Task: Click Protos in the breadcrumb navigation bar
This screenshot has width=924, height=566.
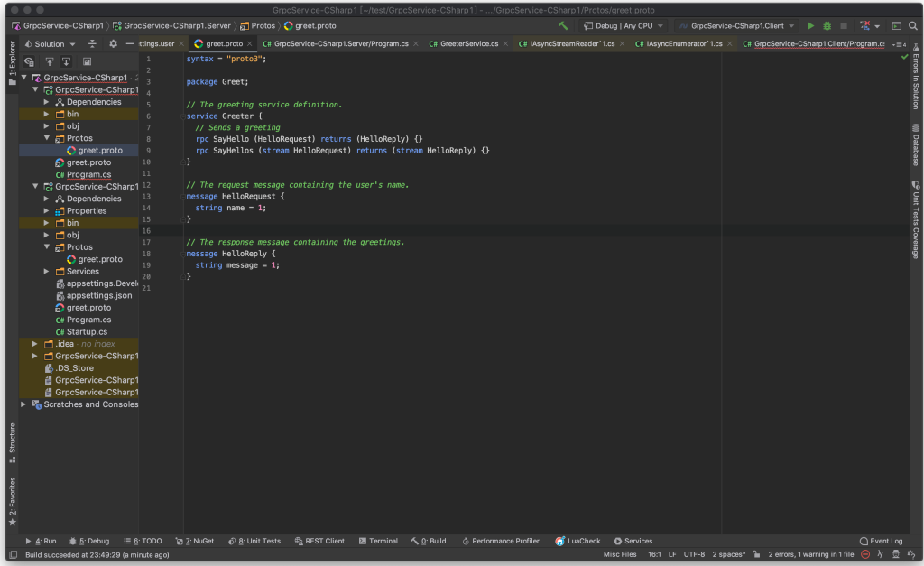Action: pyautogui.click(x=257, y=26)
